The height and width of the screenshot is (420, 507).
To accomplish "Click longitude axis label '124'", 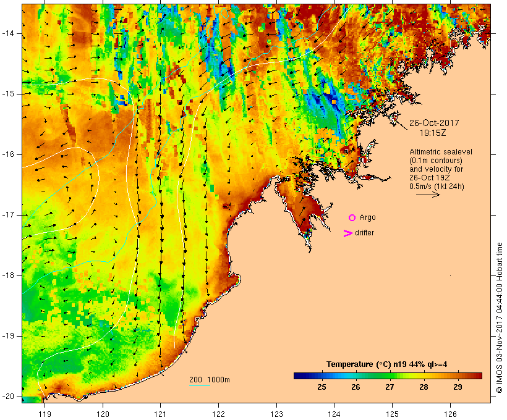I will coord(334,414).
